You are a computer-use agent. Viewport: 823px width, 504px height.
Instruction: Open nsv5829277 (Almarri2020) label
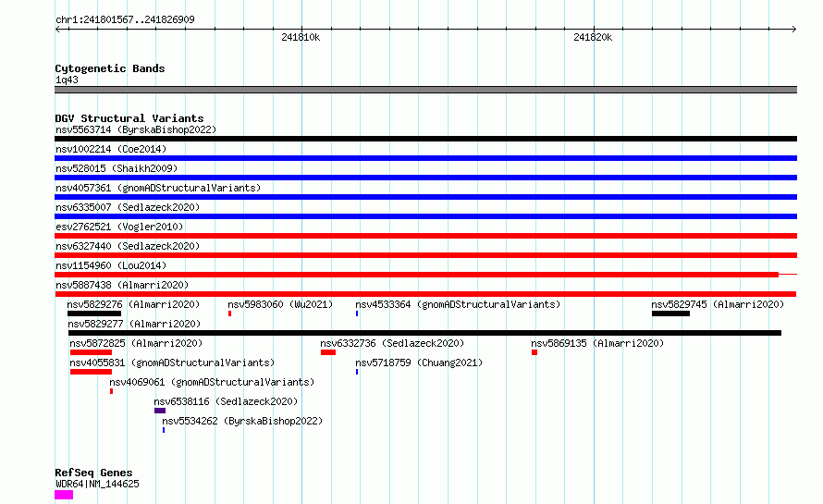[134, 324]
